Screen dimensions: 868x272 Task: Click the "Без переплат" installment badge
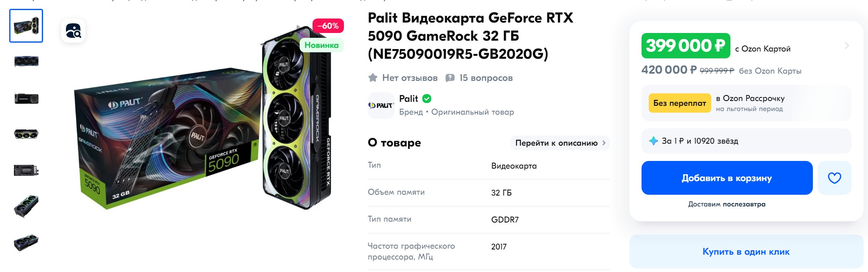tap(679, 103)
